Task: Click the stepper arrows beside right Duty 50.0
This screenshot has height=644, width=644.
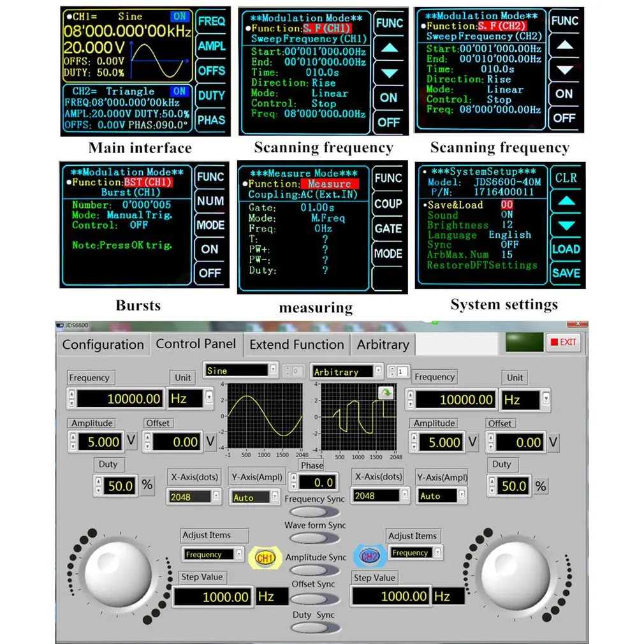Action: [x=492, y=486]
